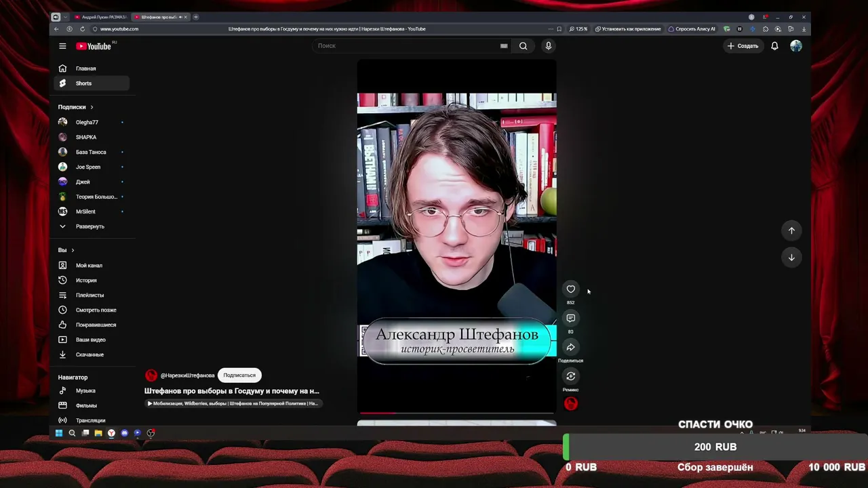
Task: Open the account avatar menu
Action: point(796,46)
